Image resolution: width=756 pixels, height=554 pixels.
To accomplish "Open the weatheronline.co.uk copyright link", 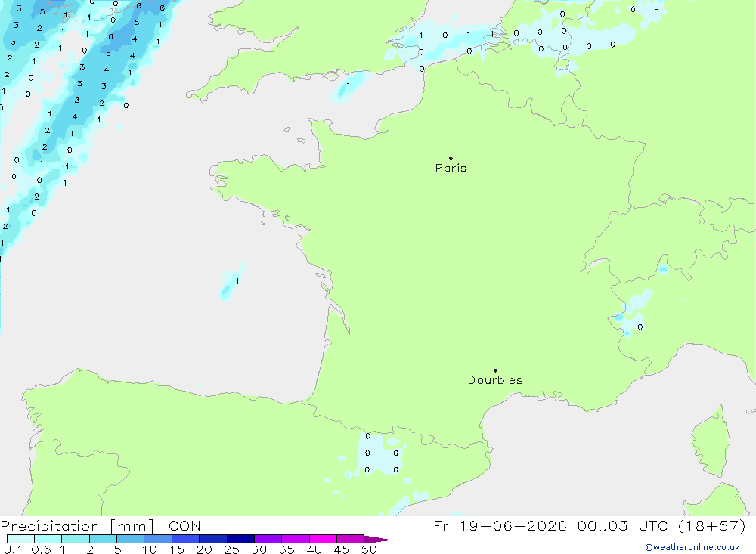I will (x=692, y=547).
